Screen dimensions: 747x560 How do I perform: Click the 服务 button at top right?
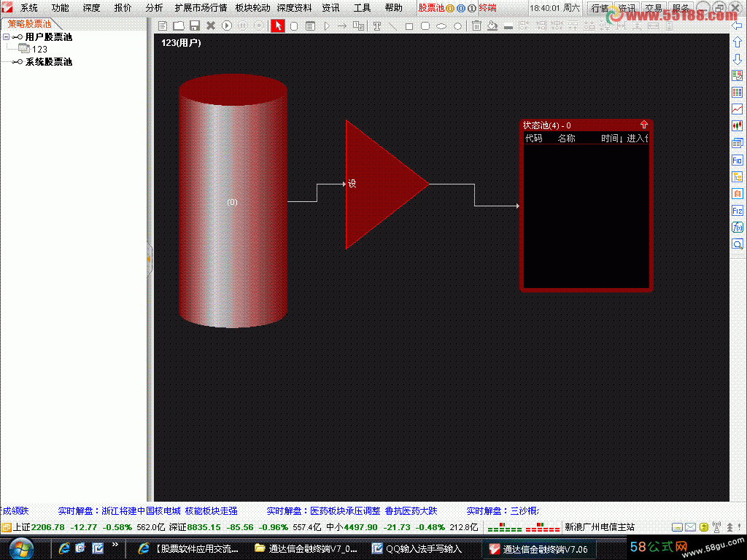[681, 8]
